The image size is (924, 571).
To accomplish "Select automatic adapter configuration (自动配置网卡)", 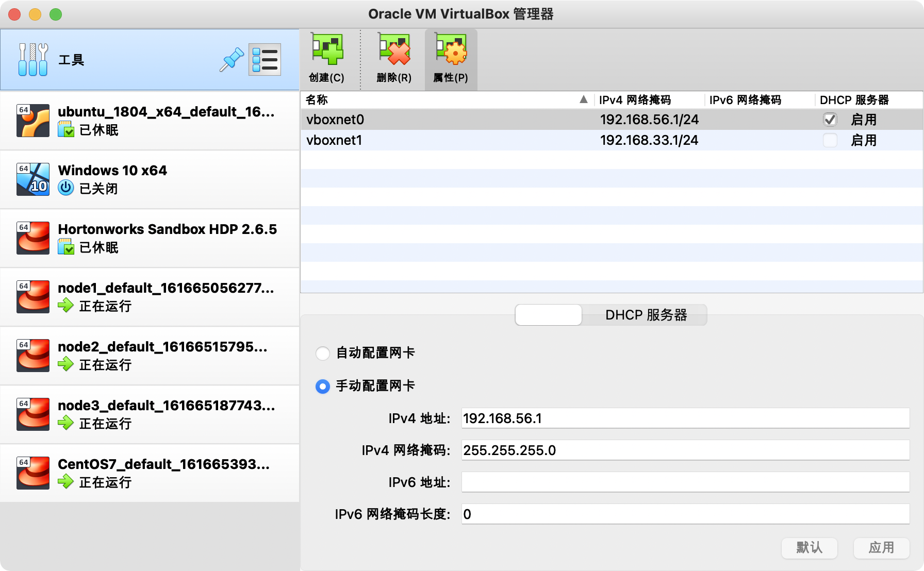I will [x=323, y=353].
